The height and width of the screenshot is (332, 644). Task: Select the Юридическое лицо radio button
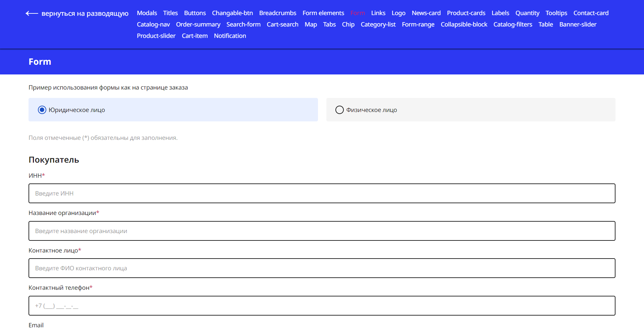tap(42, 110)
